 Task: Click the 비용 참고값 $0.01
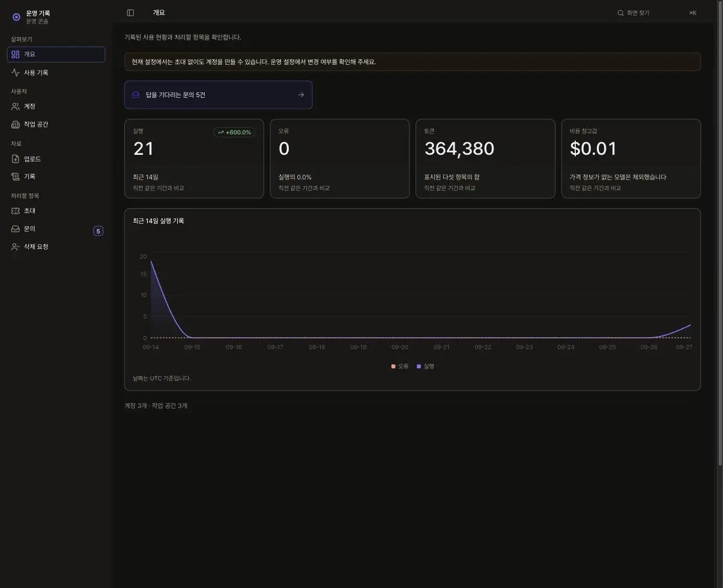tap(593, 149)
